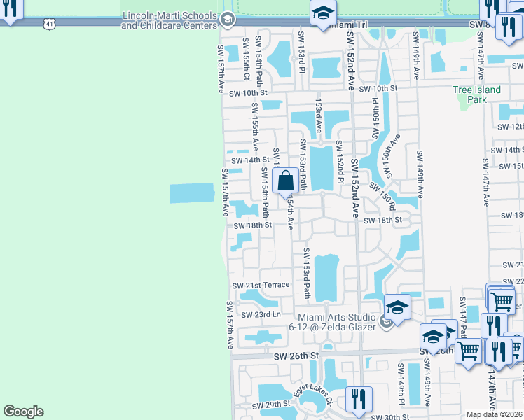Click the Google logo
Screen dimensions: 524x420
click(x=23, y=412)
